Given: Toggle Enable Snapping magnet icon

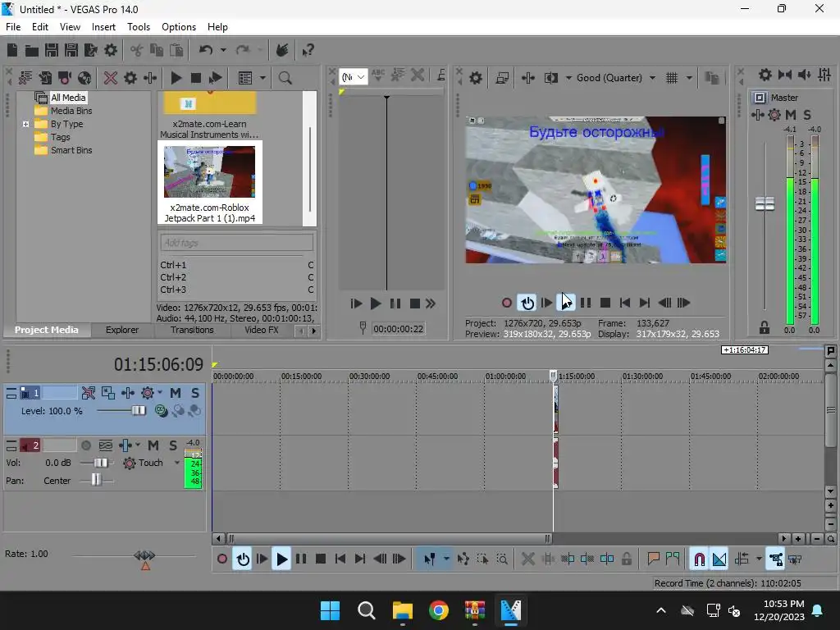Looking at the screenshot, I should click(699, 559).
